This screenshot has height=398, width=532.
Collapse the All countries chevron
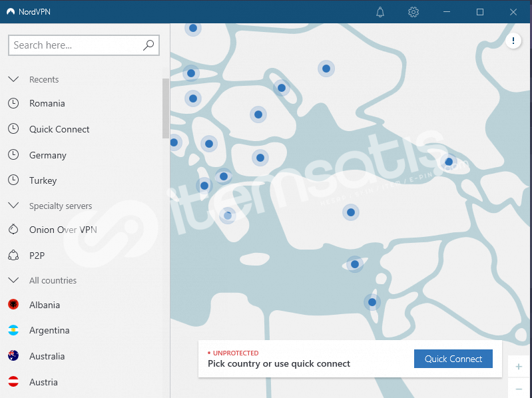coord(13,280)
